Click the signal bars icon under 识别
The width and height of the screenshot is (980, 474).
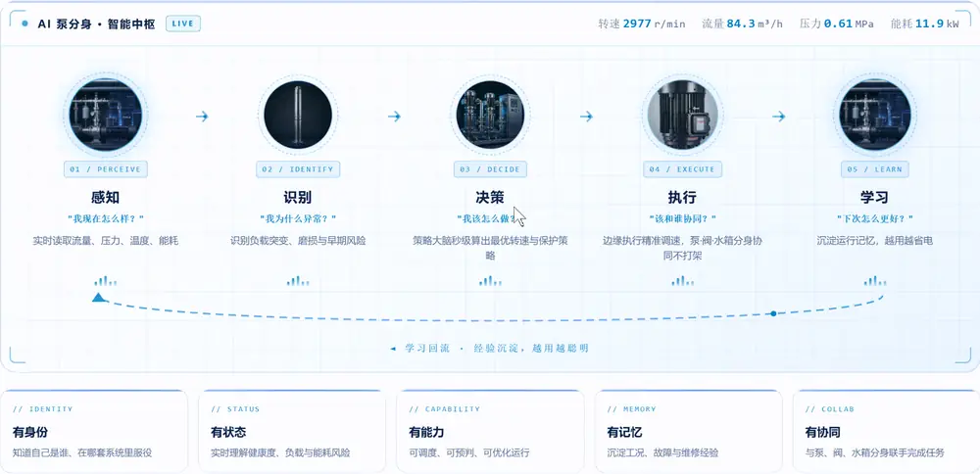[x=298, y=281]
